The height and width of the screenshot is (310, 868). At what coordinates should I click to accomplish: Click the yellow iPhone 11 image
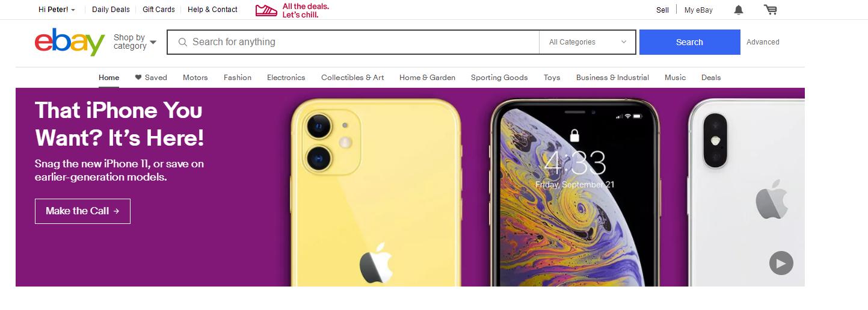[375, 192]
